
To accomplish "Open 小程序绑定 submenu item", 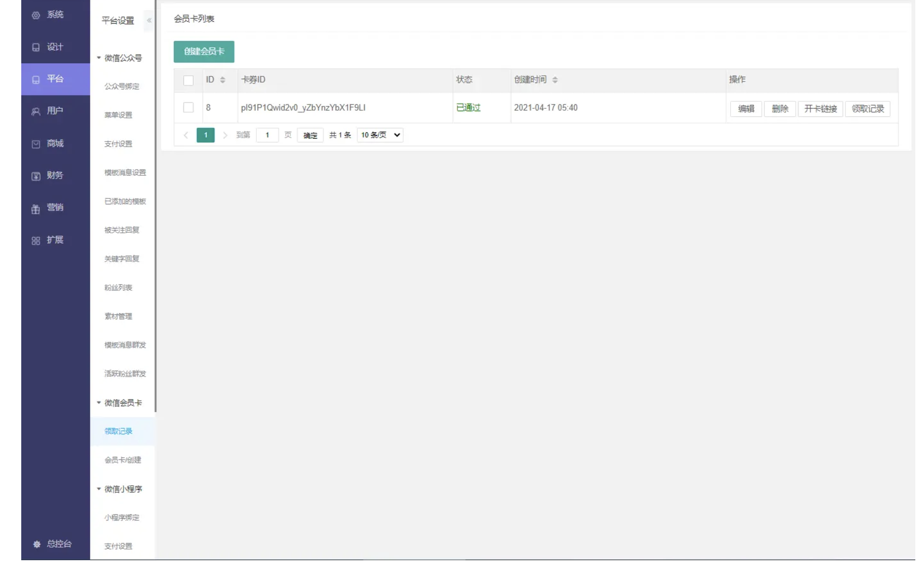I will point(122,518).
